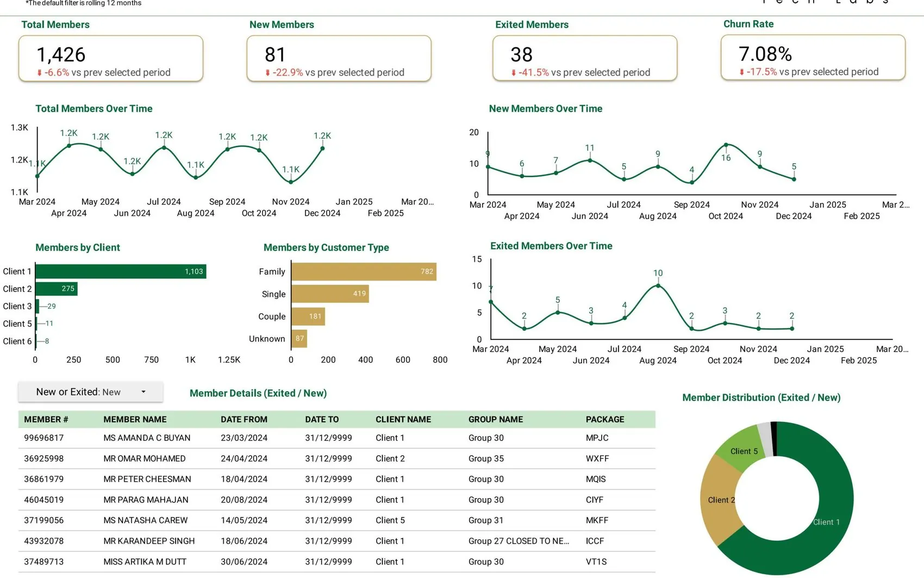The image size is (924, 578).
Task: Click member name MR PARAG MAHAJAN
Action: [x=146, y=500]
